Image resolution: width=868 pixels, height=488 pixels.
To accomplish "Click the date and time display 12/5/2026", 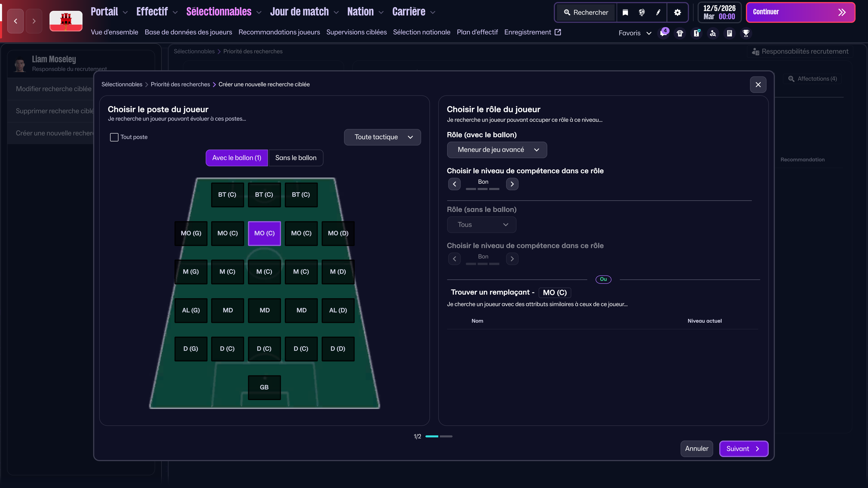I will point(719,12).
